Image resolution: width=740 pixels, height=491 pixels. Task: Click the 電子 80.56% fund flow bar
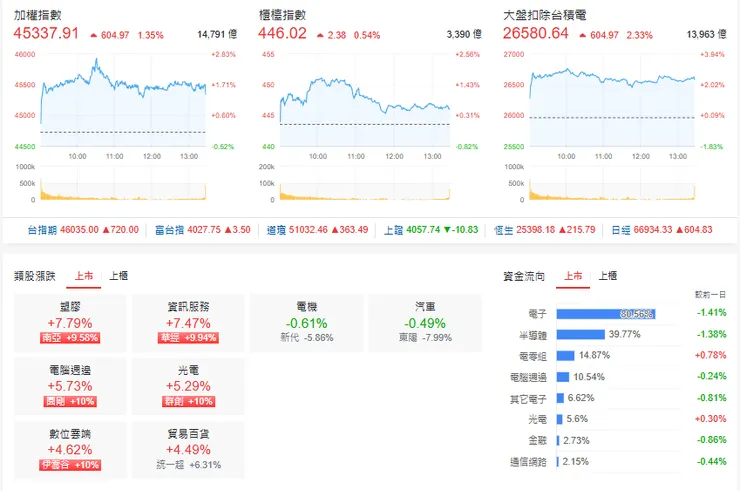tap(605, 314)
